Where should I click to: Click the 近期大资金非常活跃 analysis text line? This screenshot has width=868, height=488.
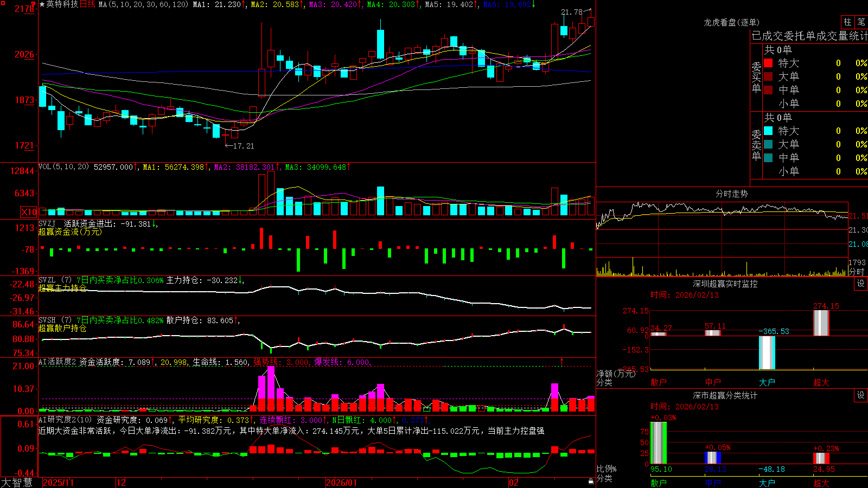[291, 431]
